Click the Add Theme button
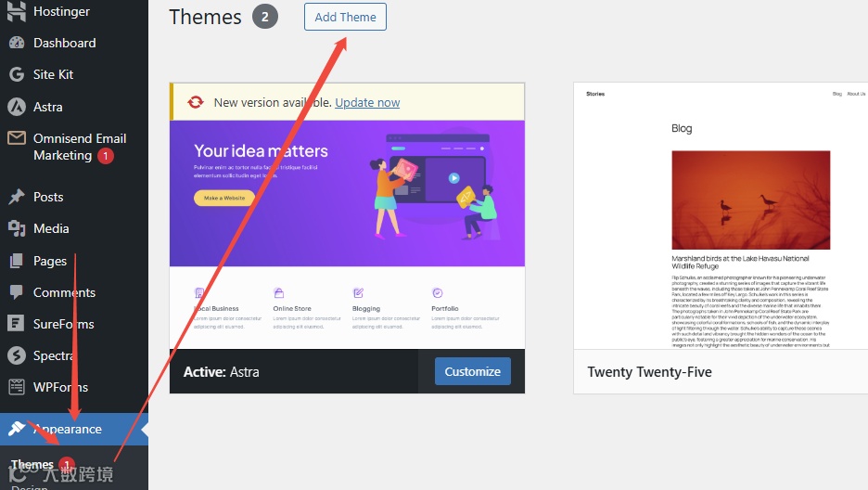This screenshot has height=490, width=868. coord(345,17)
